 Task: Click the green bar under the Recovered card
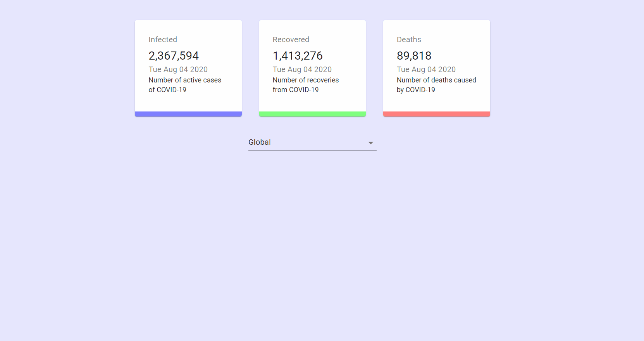[x=312, y=114]
